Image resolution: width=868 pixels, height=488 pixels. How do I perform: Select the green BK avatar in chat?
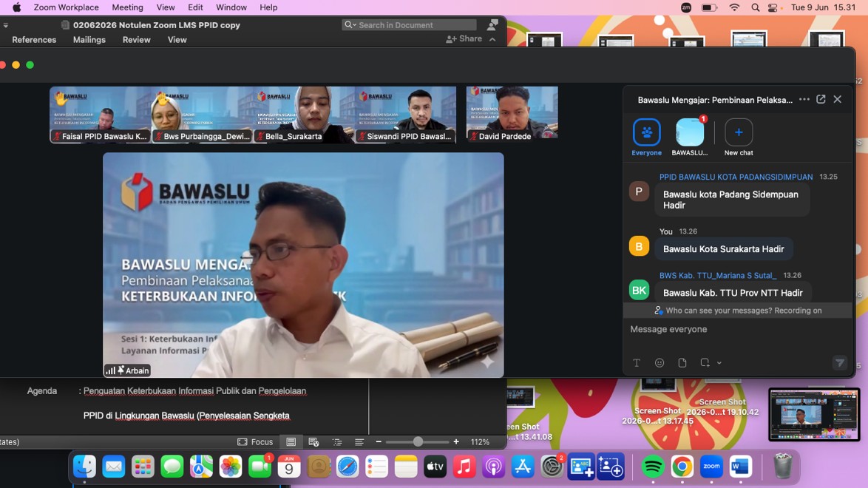639,290
